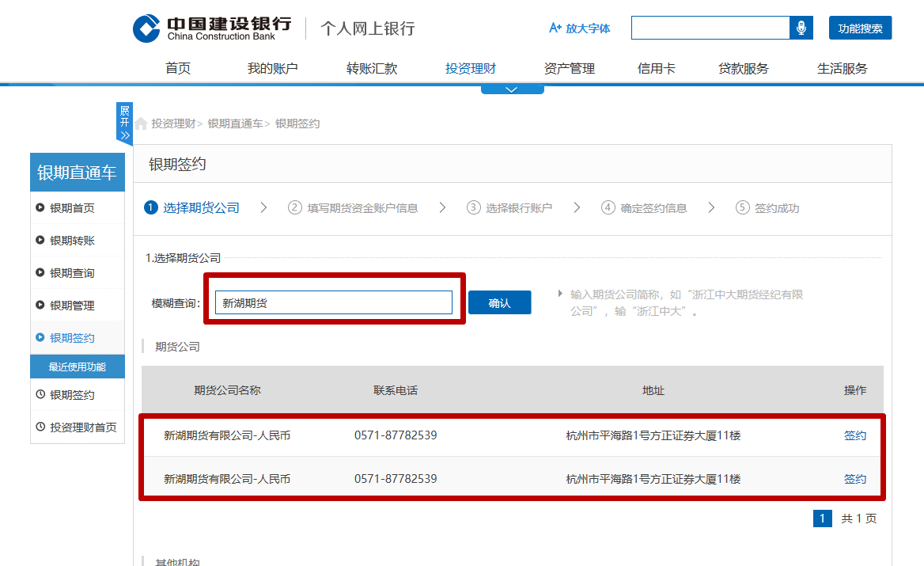Click step 2 填写期货资金账户信息
Viewport: 924px width, 566px height.
click(x=353, y=207)
